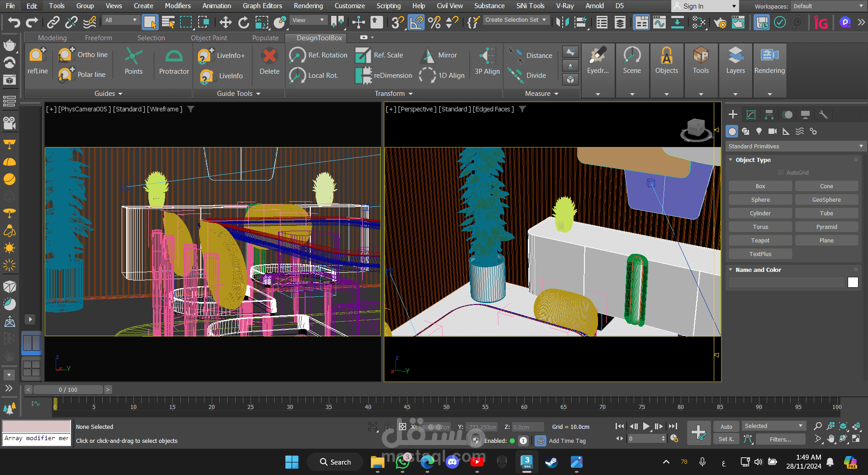Image resolution: width=868 pixels, height=475 pixels.
Task: Expand the Create Selection Set dropdown
Action: (x=544, y=20)
